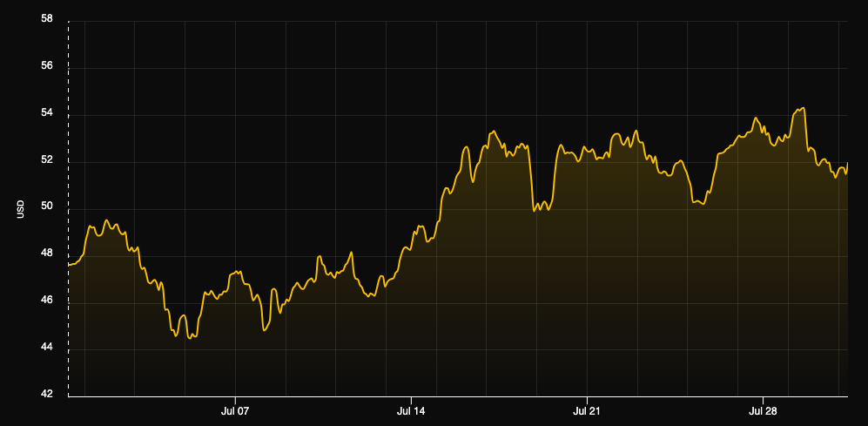Click the Jul 21 date label
Image resolution: width=868 pixels, height=426 pixels.
click(x=587, y=410)
